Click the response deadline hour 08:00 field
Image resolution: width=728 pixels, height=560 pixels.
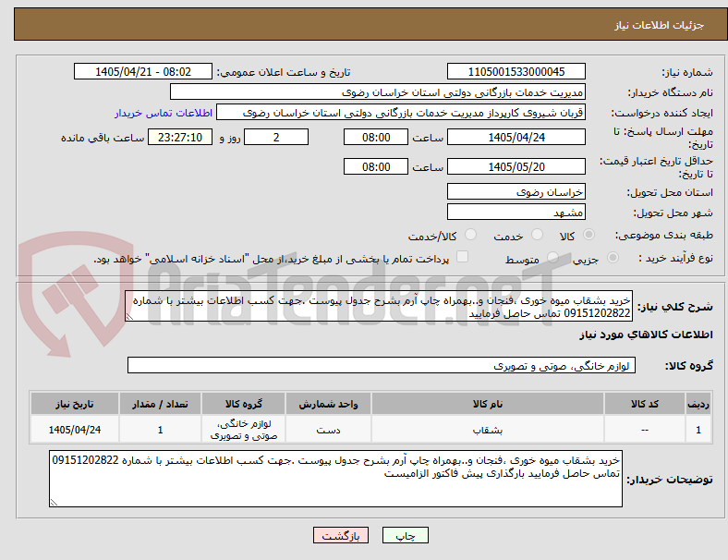click(x=376, y=137)
